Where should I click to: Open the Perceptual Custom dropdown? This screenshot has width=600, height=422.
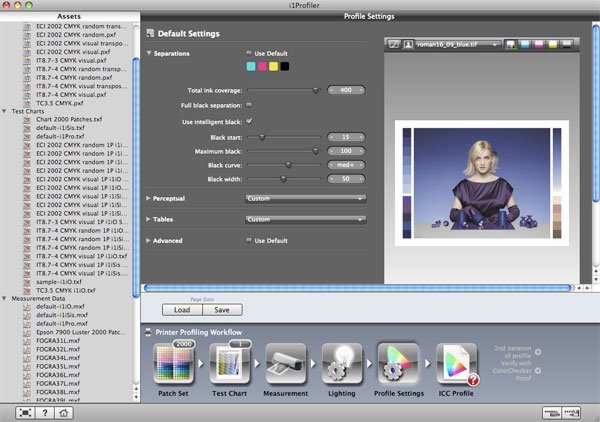305,199
